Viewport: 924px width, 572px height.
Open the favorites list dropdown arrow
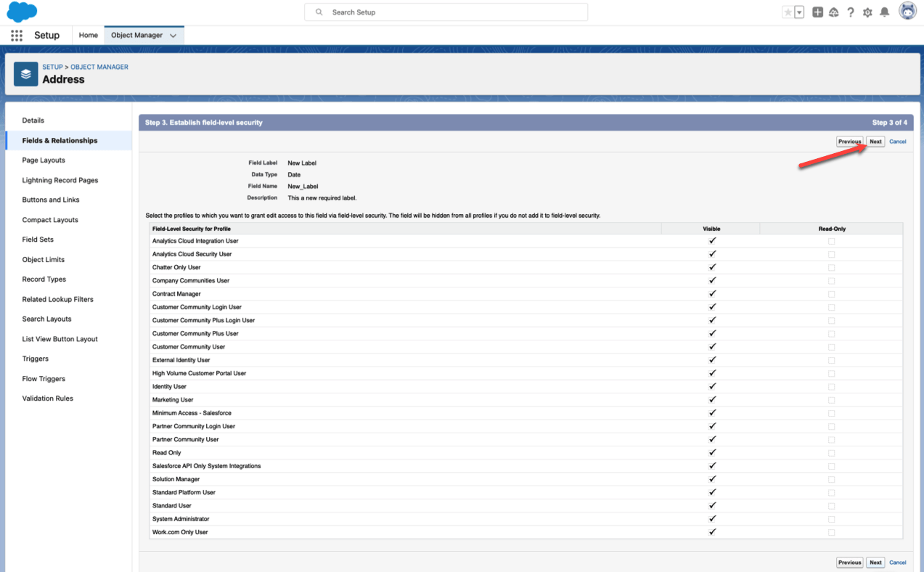click(799, 12)
